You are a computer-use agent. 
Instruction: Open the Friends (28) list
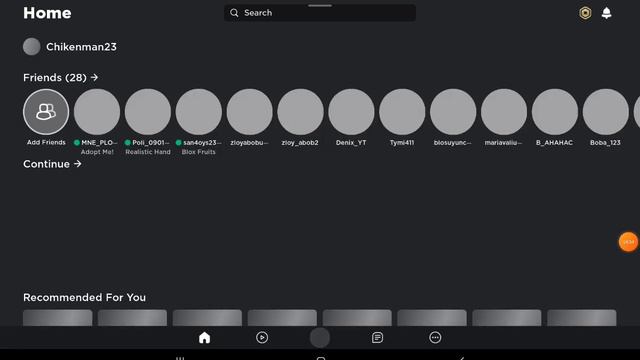click(60, 78)
